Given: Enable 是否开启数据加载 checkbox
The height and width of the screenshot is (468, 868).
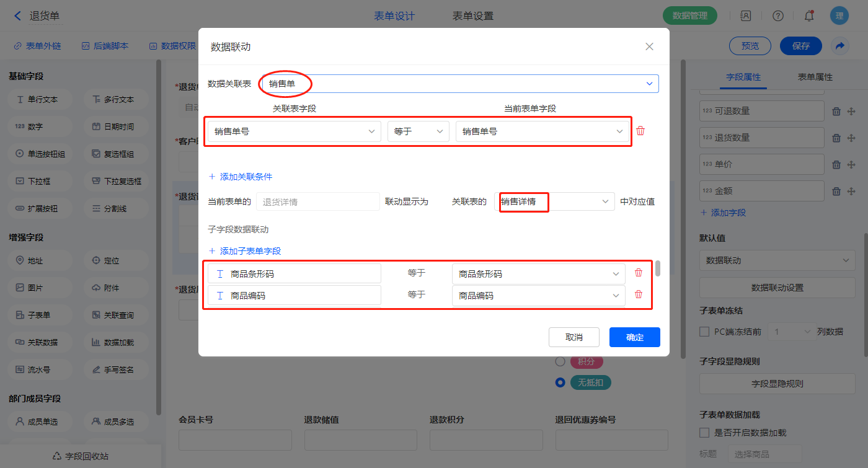Looking at the screenshot, I should (x=704, y=433).
